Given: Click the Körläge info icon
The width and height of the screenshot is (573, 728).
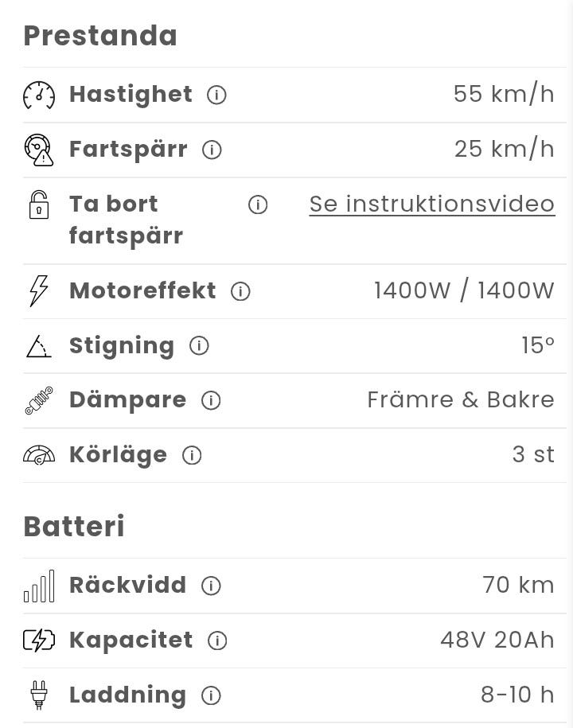Looking at the screenshot, I should (x=192, y=456).
